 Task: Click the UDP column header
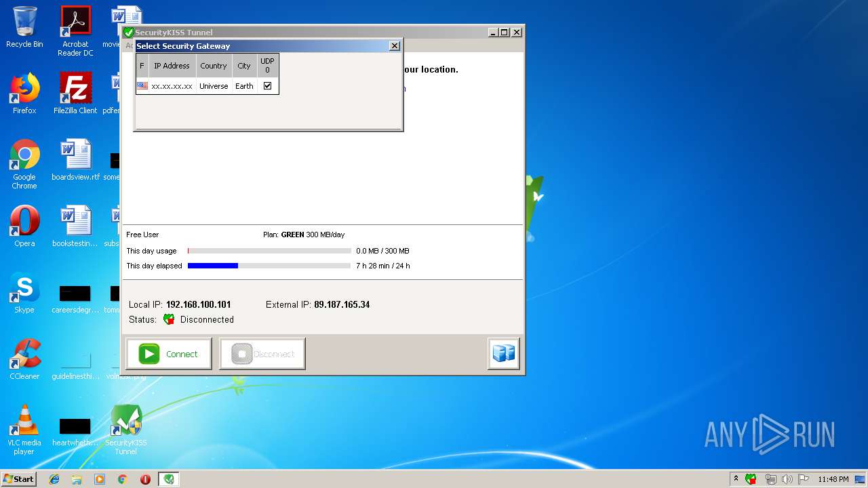click(267, 66)
